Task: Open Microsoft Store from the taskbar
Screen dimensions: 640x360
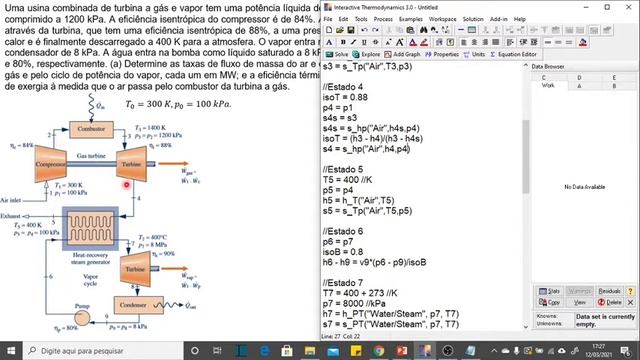Action: 287,351
